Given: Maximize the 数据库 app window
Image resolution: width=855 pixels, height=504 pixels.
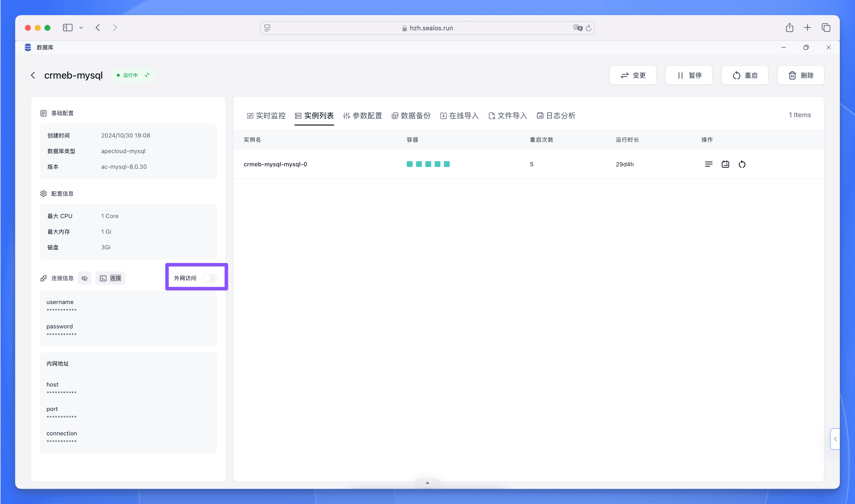Looking at the screenshot, I should pyautogui.click(x=806, y=48).
